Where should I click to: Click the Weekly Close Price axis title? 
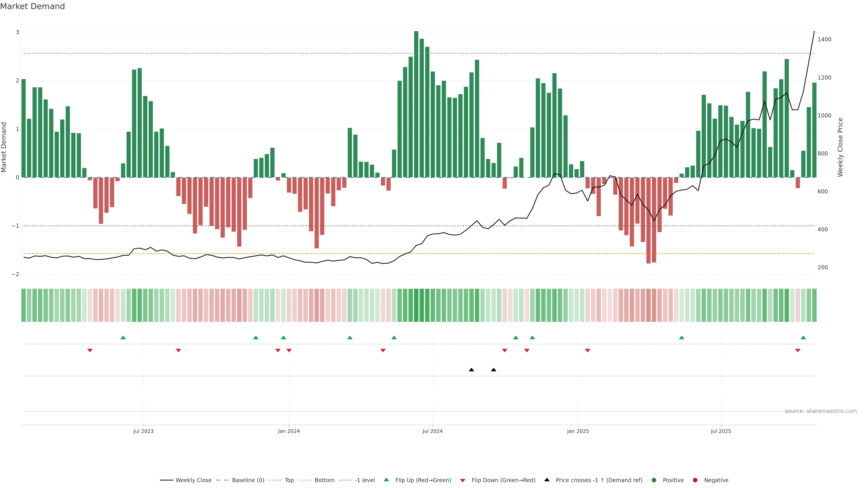point(840,147)
